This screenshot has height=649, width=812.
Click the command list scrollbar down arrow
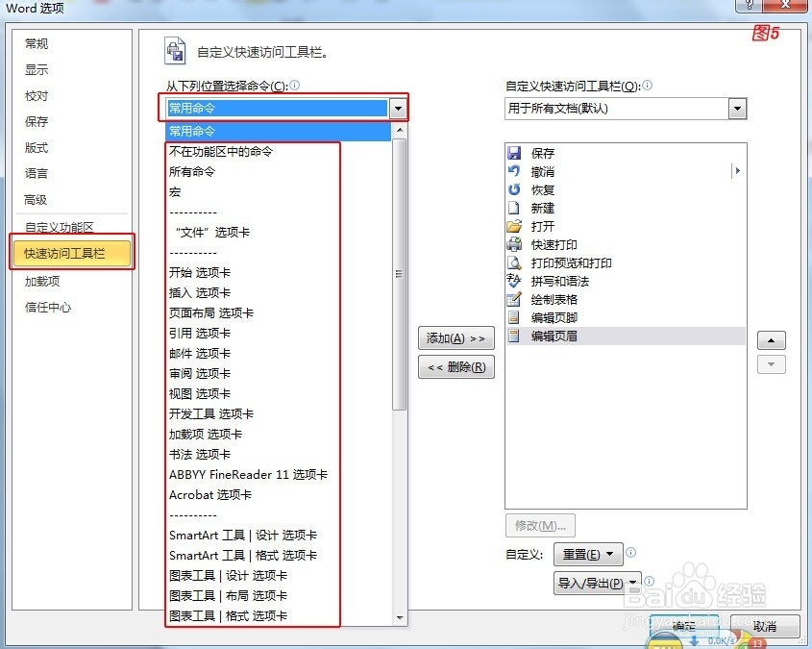coord(398,616)
